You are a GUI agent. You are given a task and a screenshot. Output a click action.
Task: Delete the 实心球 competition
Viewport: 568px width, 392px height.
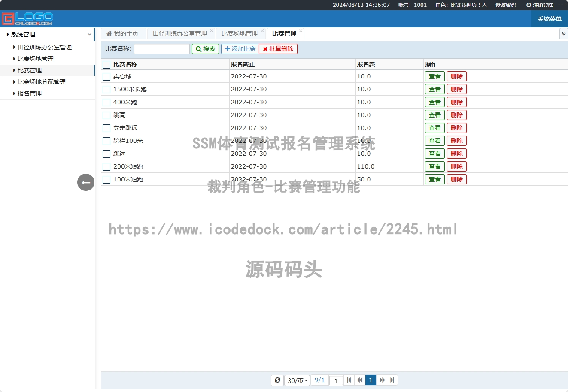[457, 76]
